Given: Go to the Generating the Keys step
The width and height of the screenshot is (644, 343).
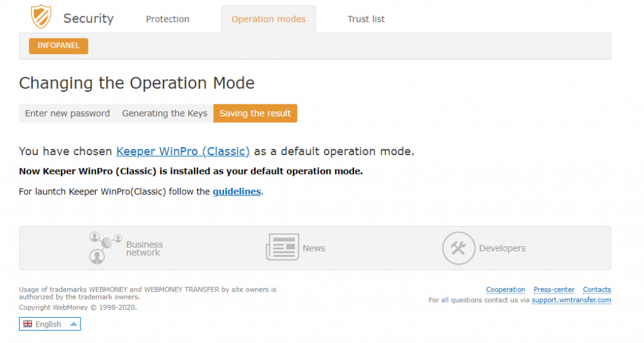Looking at the screenshot, I should [165, 113].
